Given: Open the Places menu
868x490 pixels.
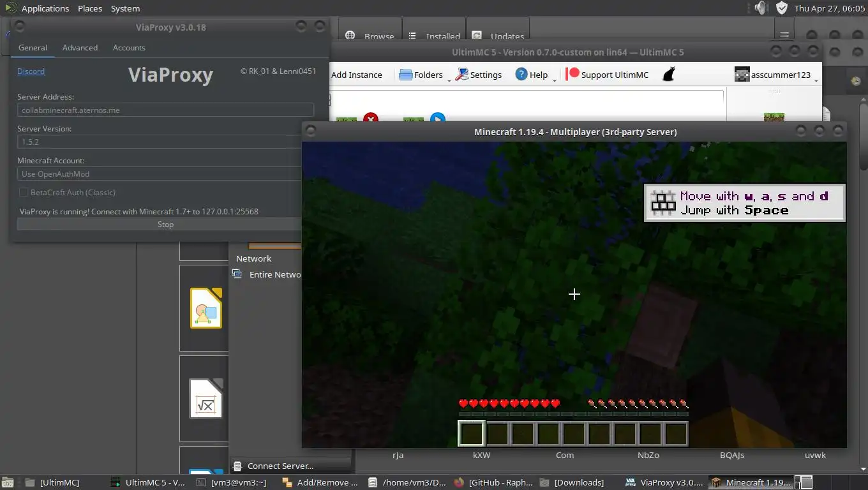Looking at the screenshot, I should click(90, 8).
